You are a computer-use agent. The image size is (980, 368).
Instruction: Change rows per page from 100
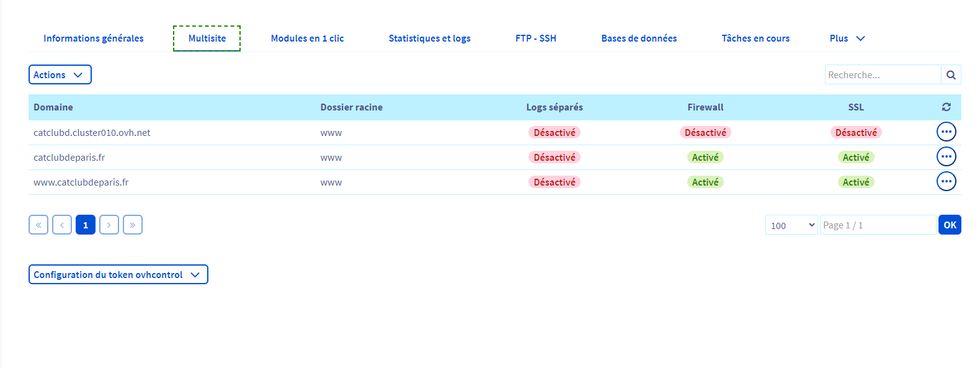[791, 225]
